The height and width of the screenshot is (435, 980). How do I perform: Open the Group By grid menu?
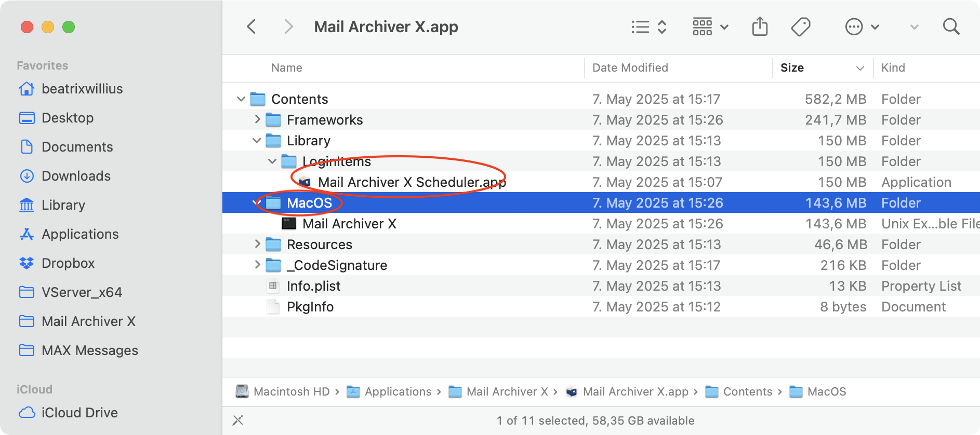click(710, 26)
